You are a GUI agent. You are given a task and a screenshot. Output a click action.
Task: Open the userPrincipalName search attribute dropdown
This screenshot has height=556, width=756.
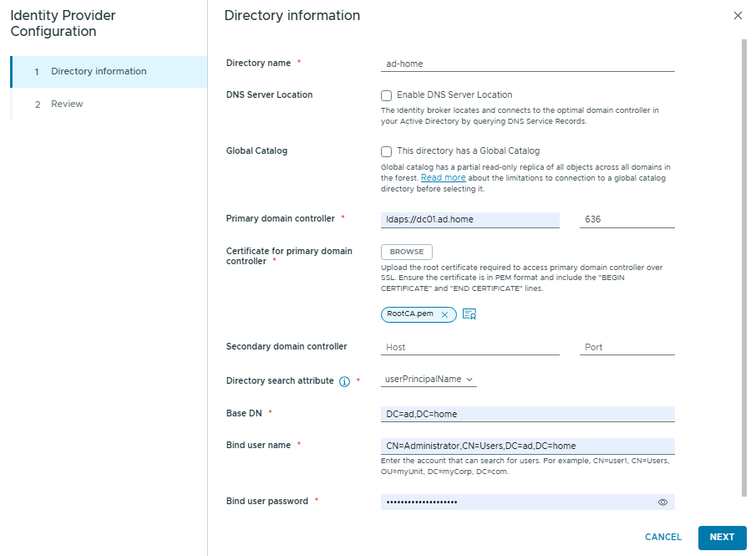429,380
